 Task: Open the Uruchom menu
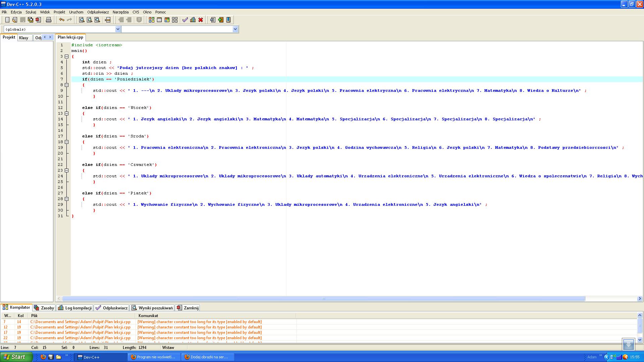(x=76, y=12)
